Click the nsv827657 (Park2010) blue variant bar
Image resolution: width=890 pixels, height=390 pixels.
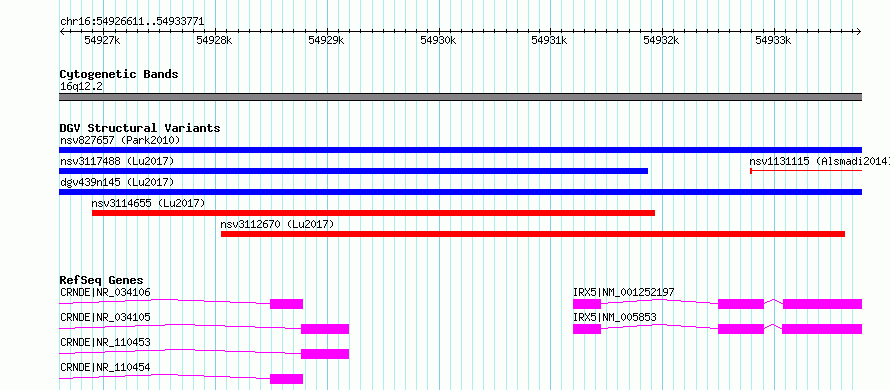(460, 150)
